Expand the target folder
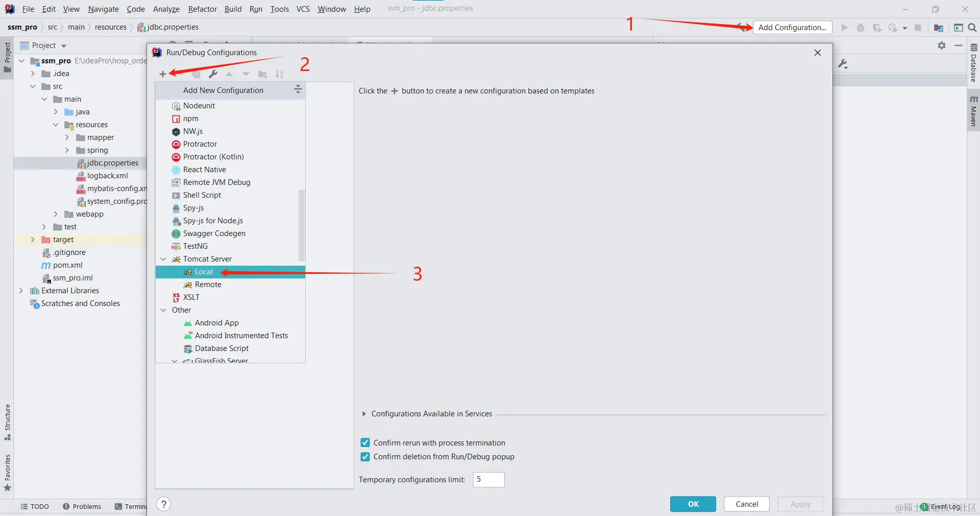This screenshot has height=516, width=980. 33,240
